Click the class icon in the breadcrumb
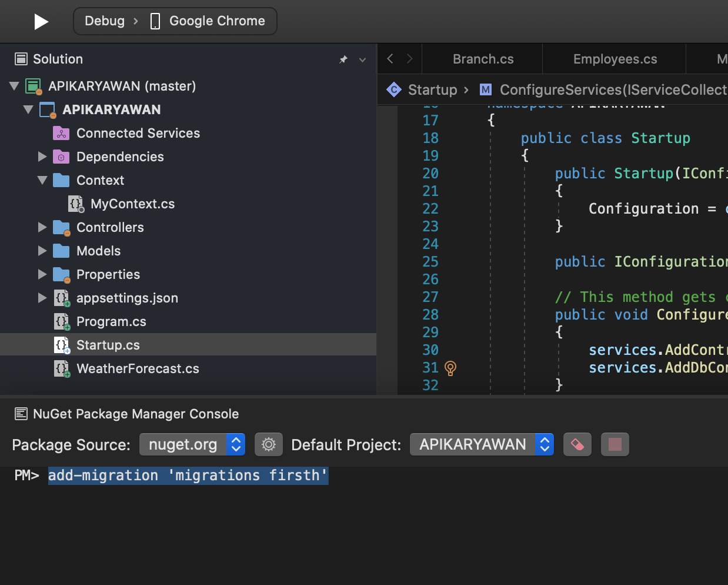The height and width of the screenshot is (585, 728). coord(394,89)
